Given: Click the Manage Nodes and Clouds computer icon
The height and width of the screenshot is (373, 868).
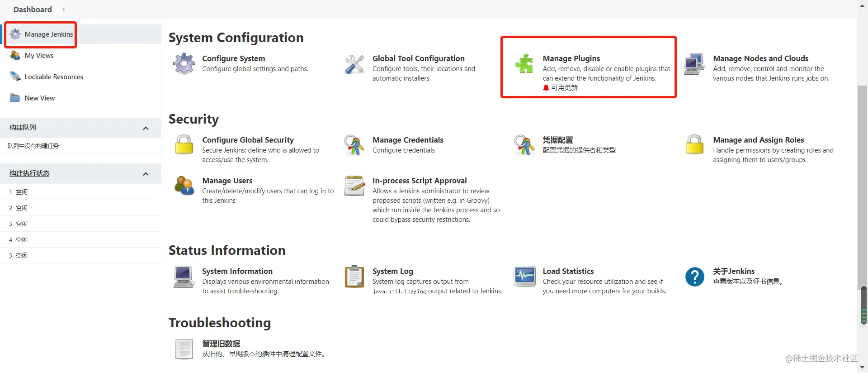Looking at the screenshot, I should tap(694, 64).
